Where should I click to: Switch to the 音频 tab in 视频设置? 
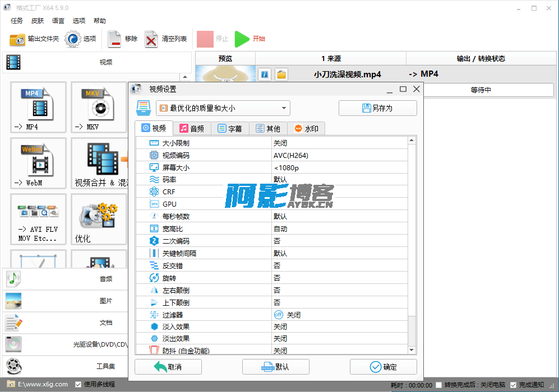pyautogui.click(x=192, y=129)
